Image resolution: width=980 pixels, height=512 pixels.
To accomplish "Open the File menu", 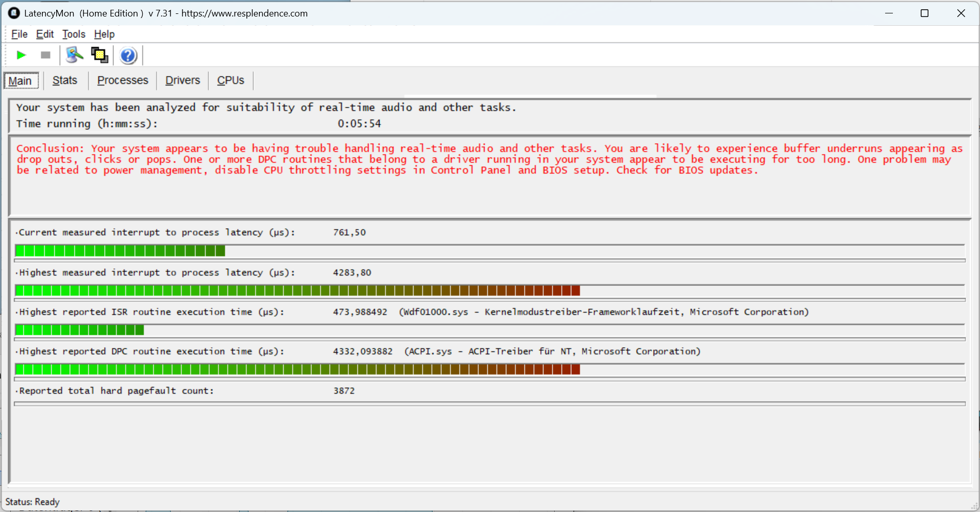I will [x=20, y=35].
